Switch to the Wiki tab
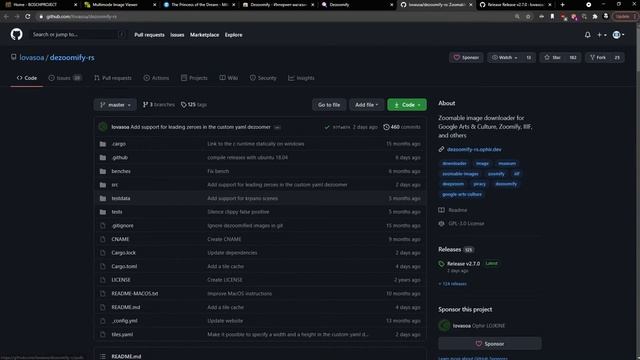640x360 pixels. click(229, 78)
